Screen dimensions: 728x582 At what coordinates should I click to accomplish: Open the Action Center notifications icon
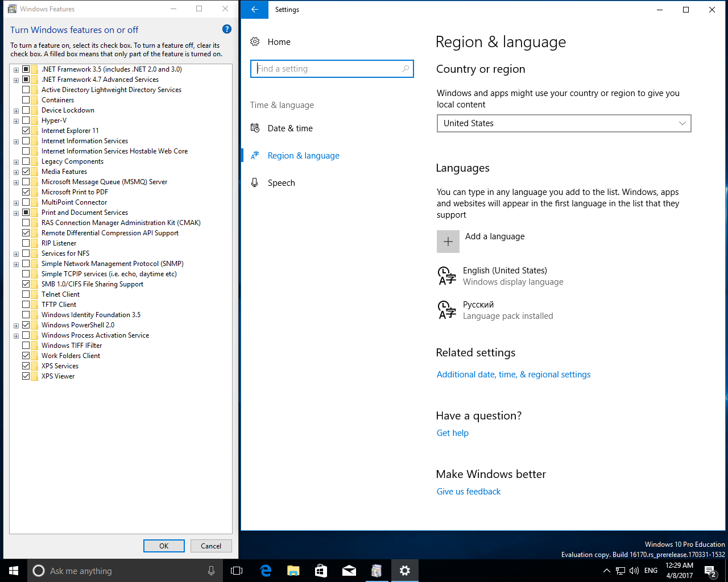pyautogui.click(x=710, y=571)
